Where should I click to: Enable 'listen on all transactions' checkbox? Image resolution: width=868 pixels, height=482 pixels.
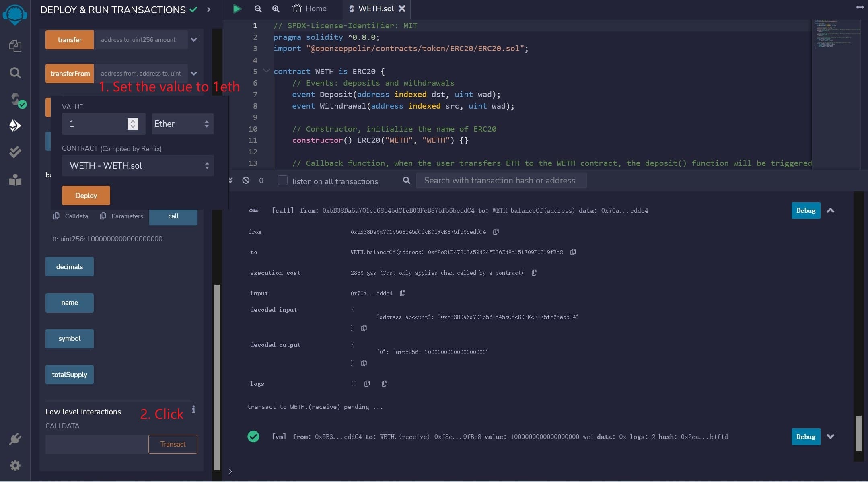[x=283, y=180]
